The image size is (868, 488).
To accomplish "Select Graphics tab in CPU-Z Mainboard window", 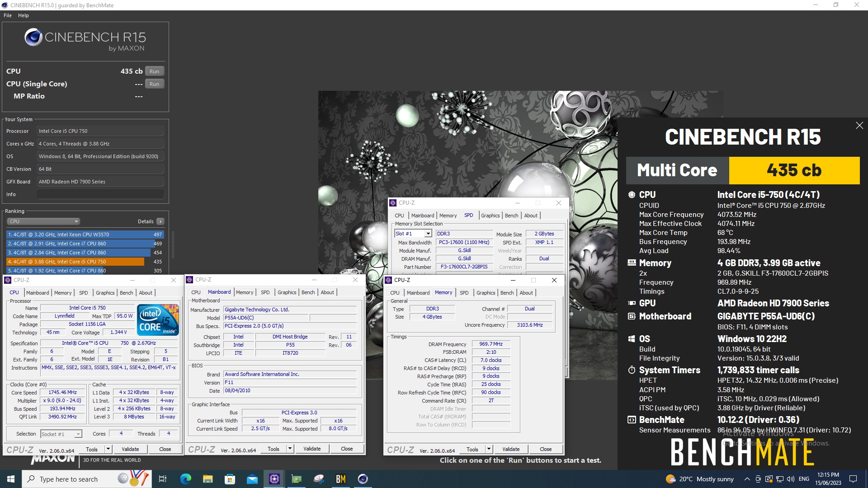I will click(x=287, y=292).
